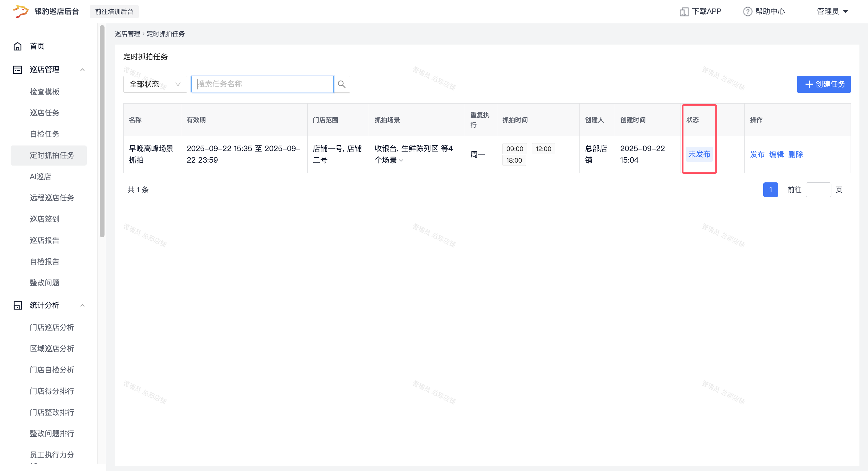
Task: Click the 银豹巡店后台 logo icon
Action: [x=20, y=12]
